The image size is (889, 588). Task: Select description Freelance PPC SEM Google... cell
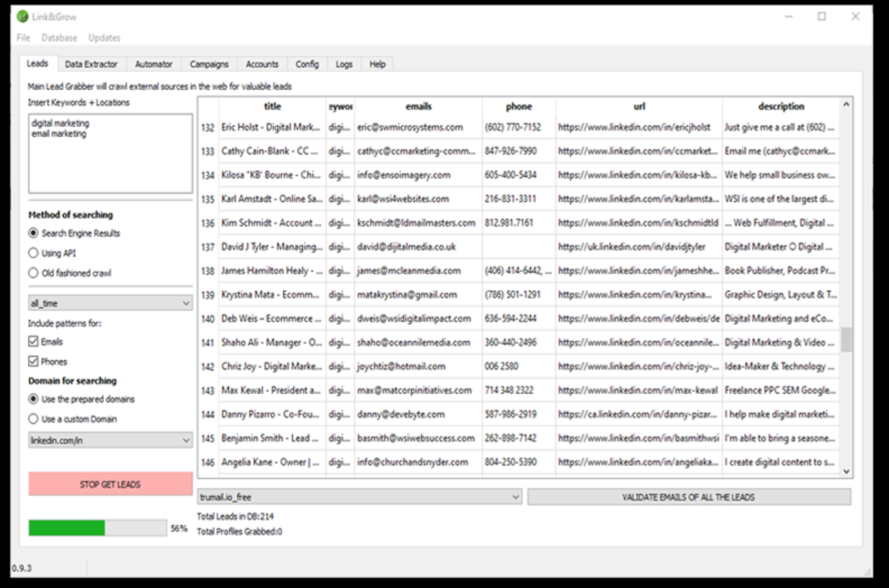[781, 390]
